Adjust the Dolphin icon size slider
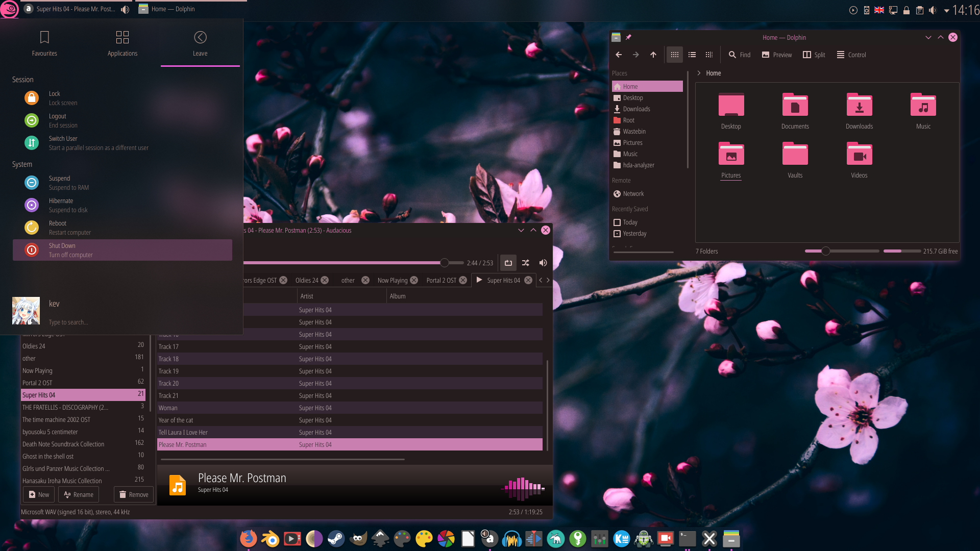980x551 pixels. (x=825, y=251)
